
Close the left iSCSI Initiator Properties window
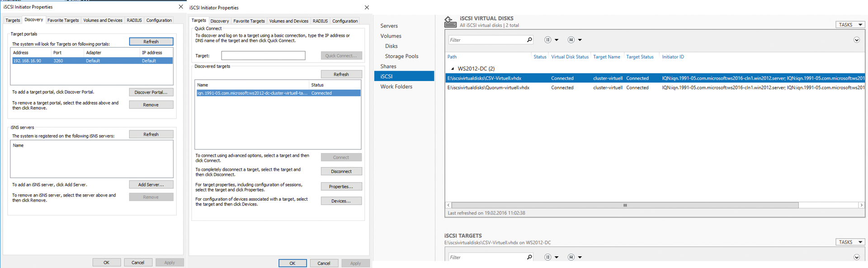(181, 7)
